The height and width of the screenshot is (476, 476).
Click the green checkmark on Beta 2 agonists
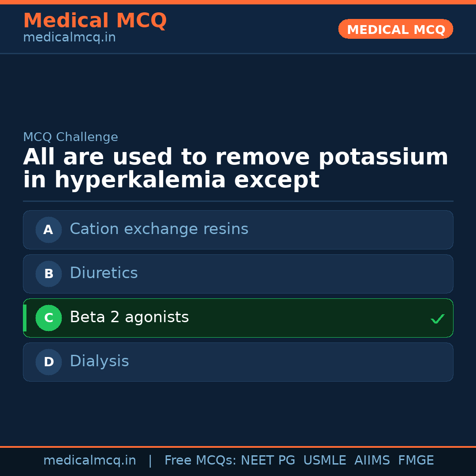point(437,319)
